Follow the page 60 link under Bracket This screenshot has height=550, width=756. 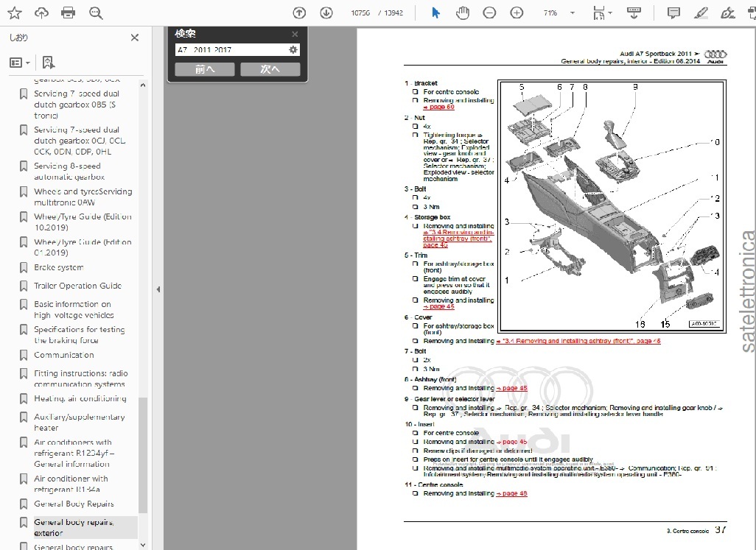(438, 107)
